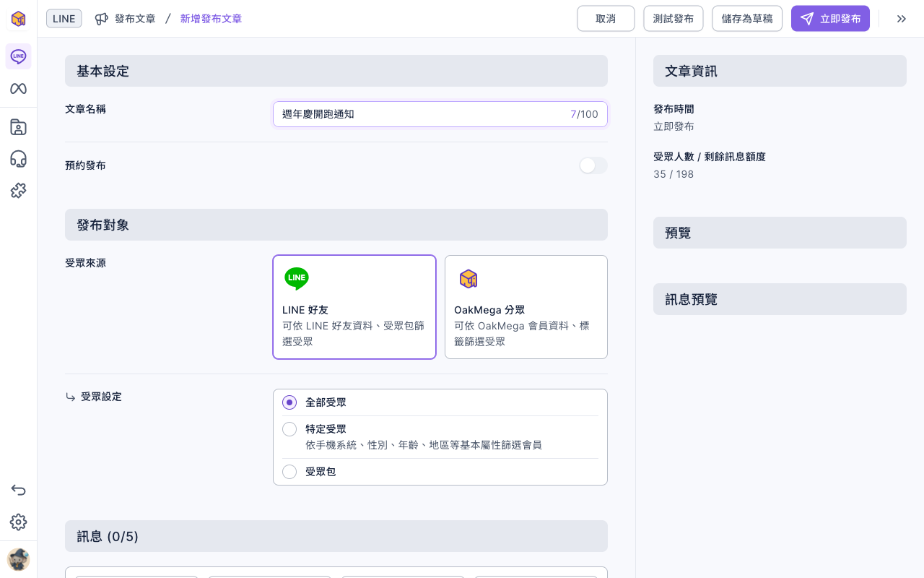Image resolution: width=924 pixels, height=578 pixels.
Task: Click the 訊息預覽 panel header
Action: [780, 299]
